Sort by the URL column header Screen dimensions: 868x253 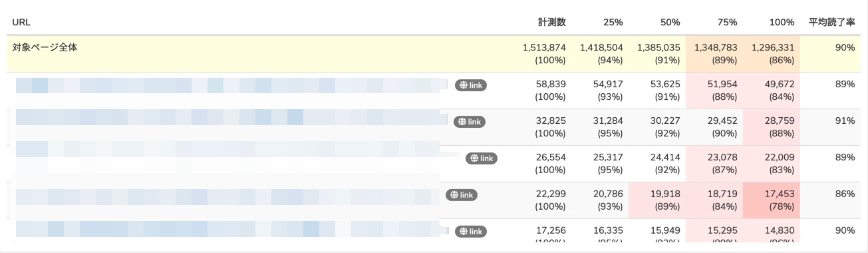click(x=21, y=22)
